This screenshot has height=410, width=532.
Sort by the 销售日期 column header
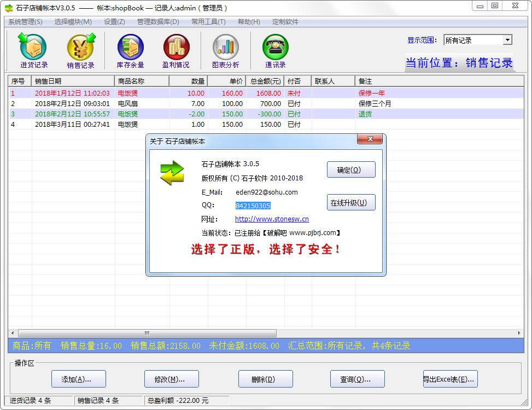pyautogui.click(x=73, y=81)
